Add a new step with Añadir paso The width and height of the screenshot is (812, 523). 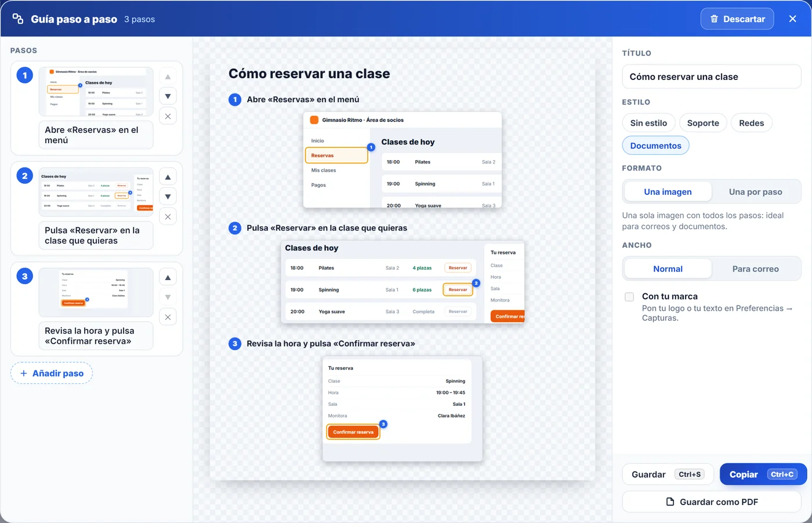coord(52,373)
